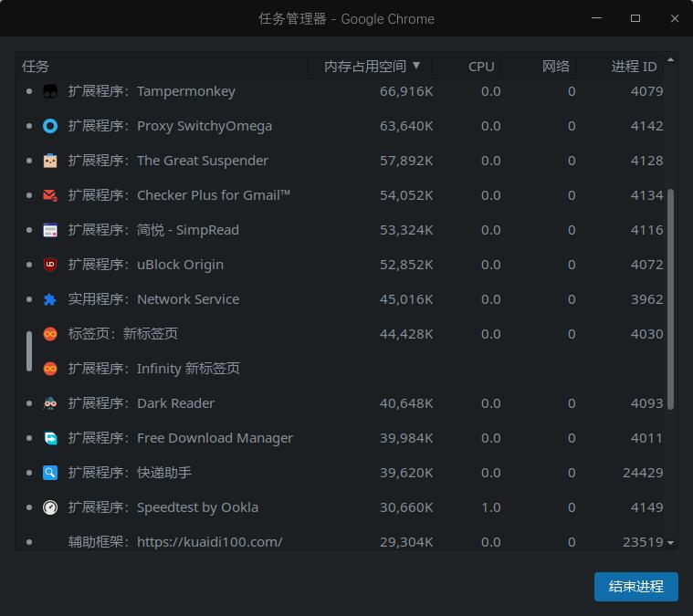The image size is (693, 616).
Task: Click The Great Suspender icon
Action: click(50, 161)
